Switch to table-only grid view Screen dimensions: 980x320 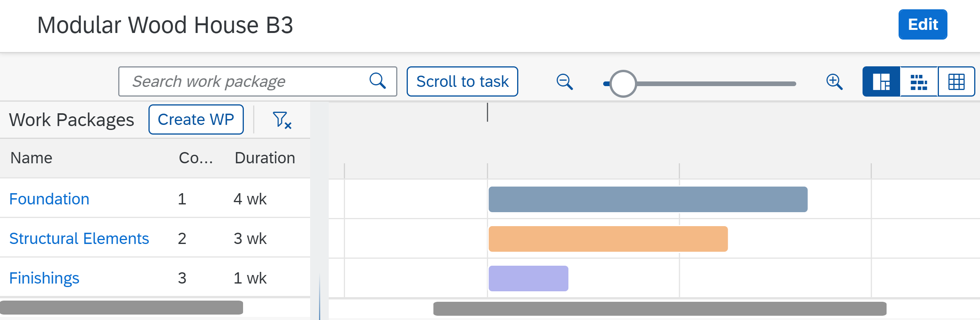(x=956, y=81)
